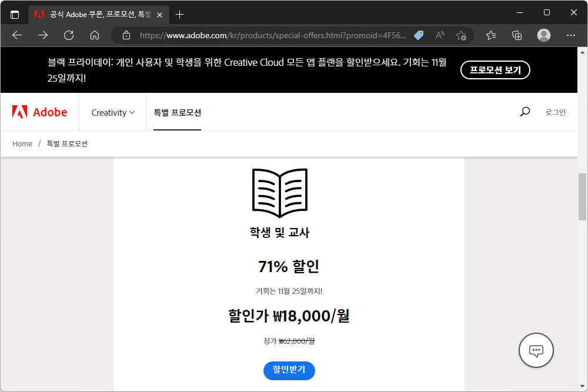Open Collections panel
Viewport: 588px width, 392px height.
(x=517, y=35)
